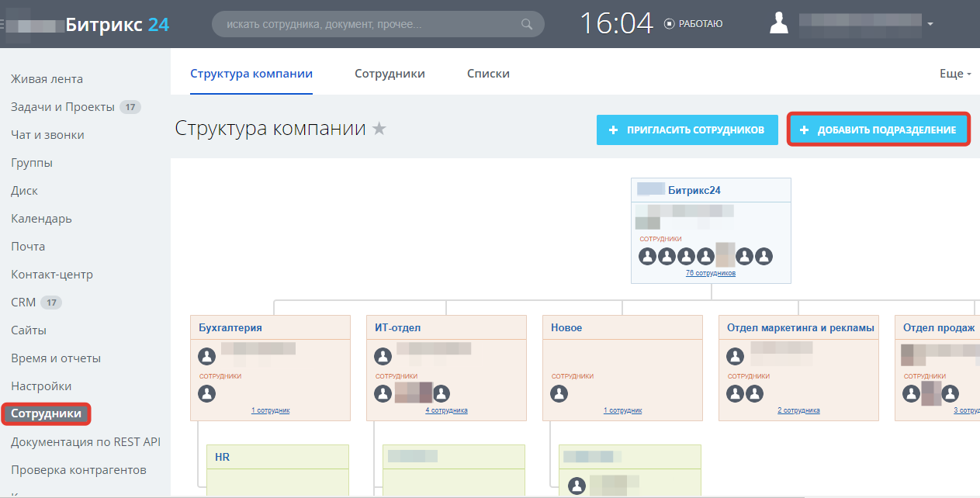The image size is (980, 498).
Task: Click ДОБАВИТЬ ПОДРАЗДЕЛЕНИЕ button
Action: [x=878, y=130]
